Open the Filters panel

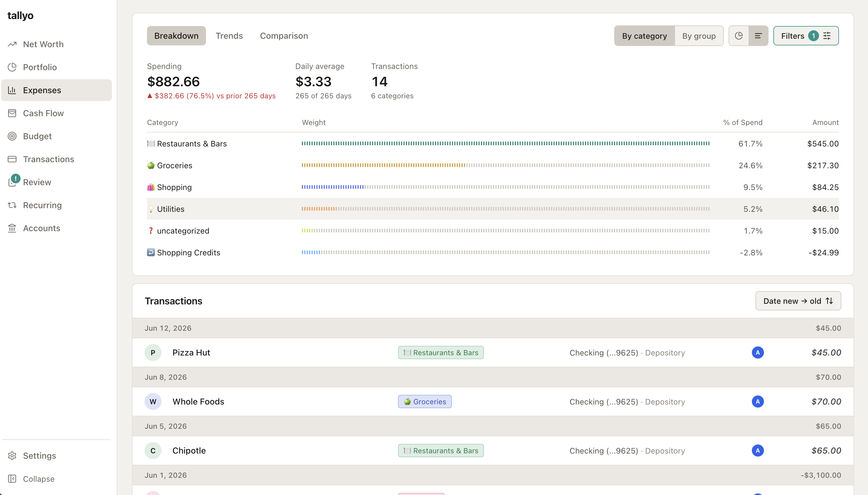[806, 36]
